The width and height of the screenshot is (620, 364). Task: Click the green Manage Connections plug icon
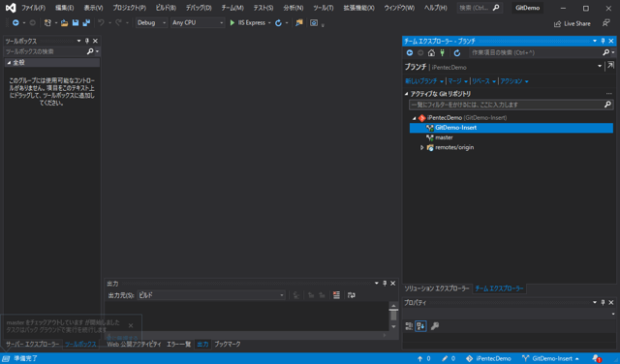coord(443,52)
